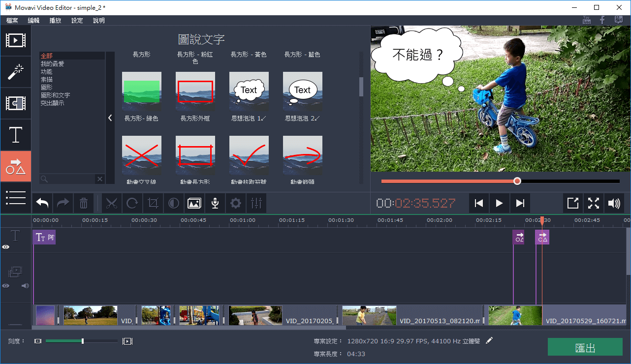Hide the title track with the eye toggle
This screenshot has height=364, width=631.
pos(5,247)
